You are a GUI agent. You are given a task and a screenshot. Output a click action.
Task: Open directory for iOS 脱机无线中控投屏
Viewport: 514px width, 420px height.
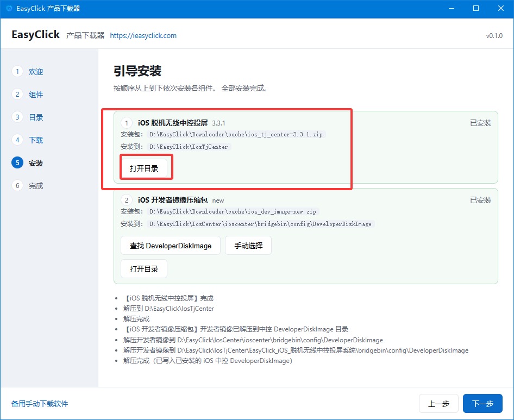pos(144,168)
